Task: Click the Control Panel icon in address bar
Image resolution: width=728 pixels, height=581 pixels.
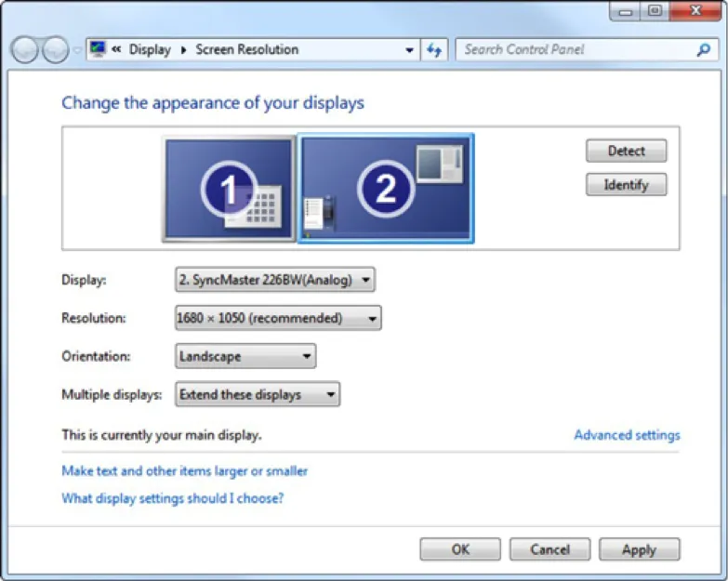Action: pyautogui.click(x=97, y=50)
